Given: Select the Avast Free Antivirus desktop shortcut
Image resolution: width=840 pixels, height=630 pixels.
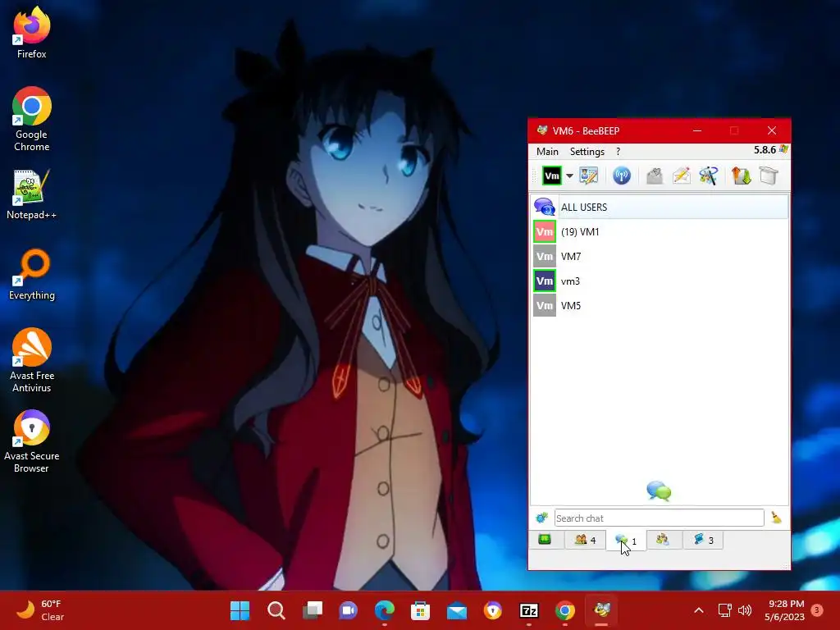Looking at the screenshot, I should (32, 361).
